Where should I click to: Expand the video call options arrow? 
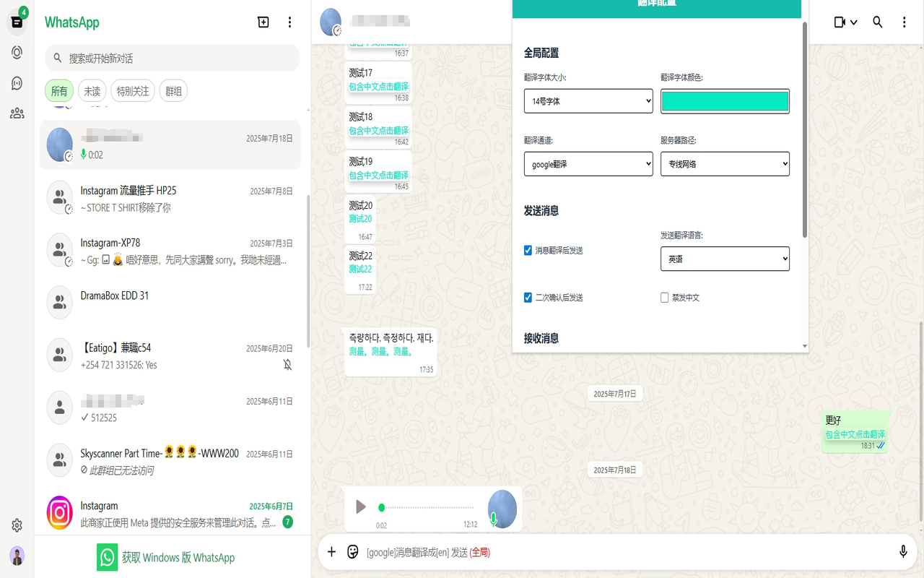[x=854, y=22]
